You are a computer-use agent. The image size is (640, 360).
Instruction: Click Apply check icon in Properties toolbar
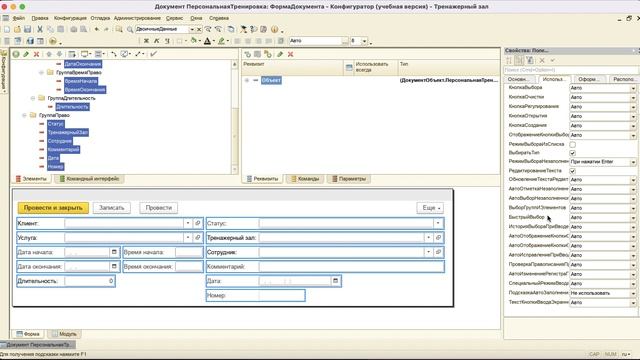tap(552, 60)
